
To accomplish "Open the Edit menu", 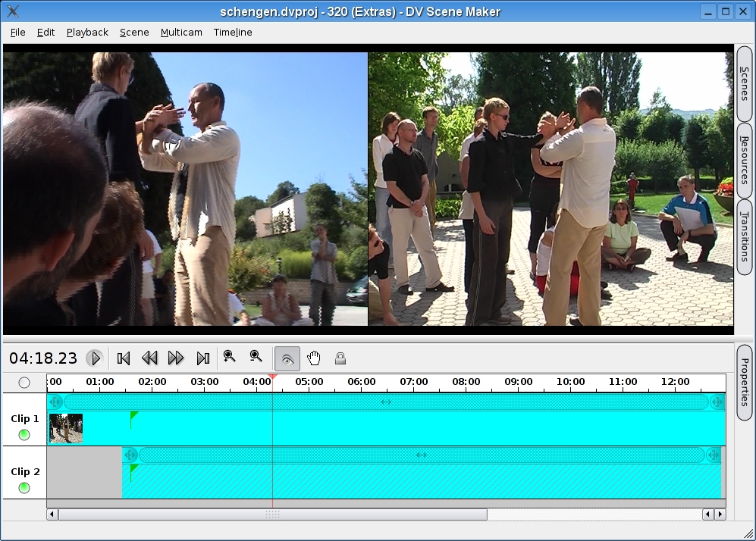I will coord(45,33).
